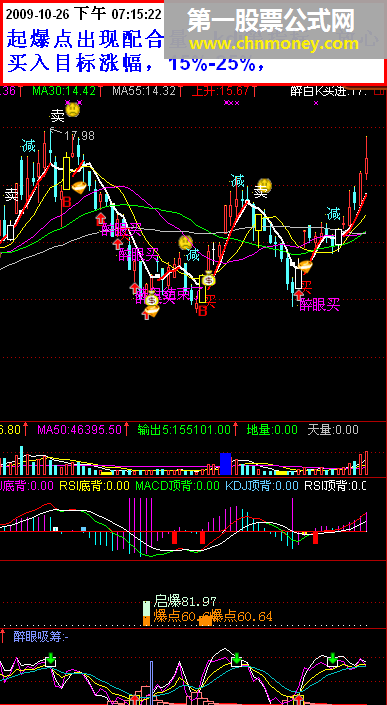Screen dimensions: 387x705
Task: Click the money bag overlapping the 醉眼结束了 text
Action: 152,298
